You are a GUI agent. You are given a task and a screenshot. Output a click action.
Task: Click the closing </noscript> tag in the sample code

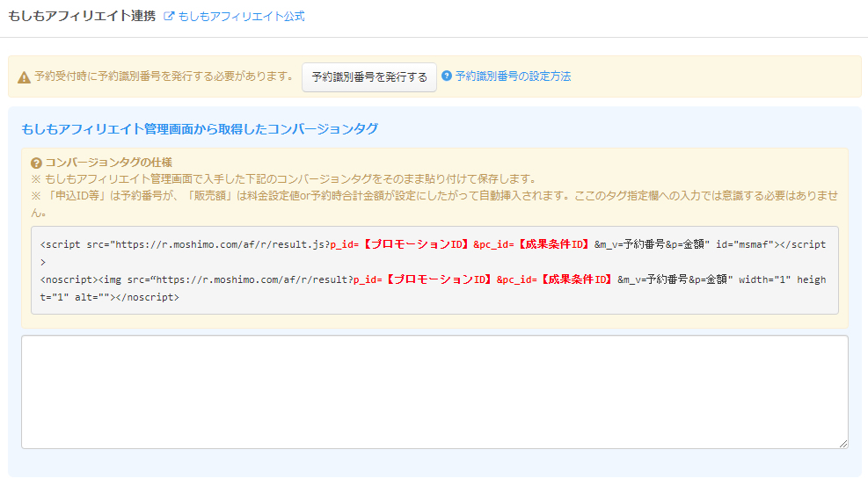(149, 297)
